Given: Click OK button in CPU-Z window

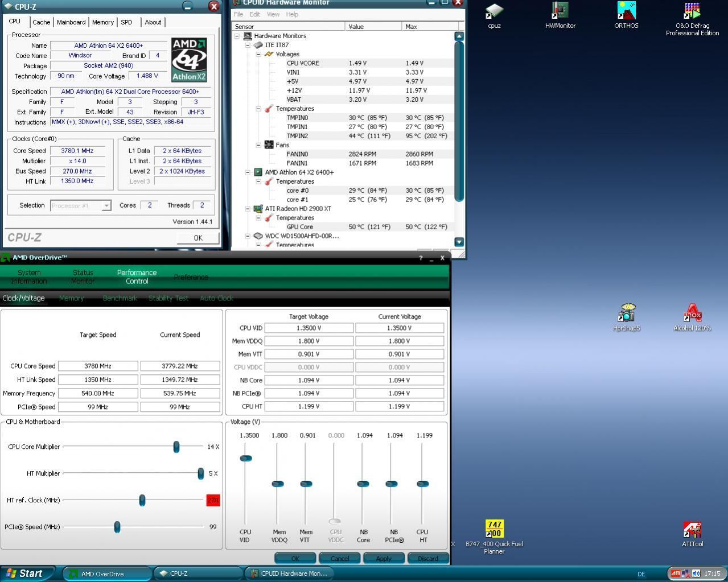Looking at the screenshot, I should pos(198,238).
